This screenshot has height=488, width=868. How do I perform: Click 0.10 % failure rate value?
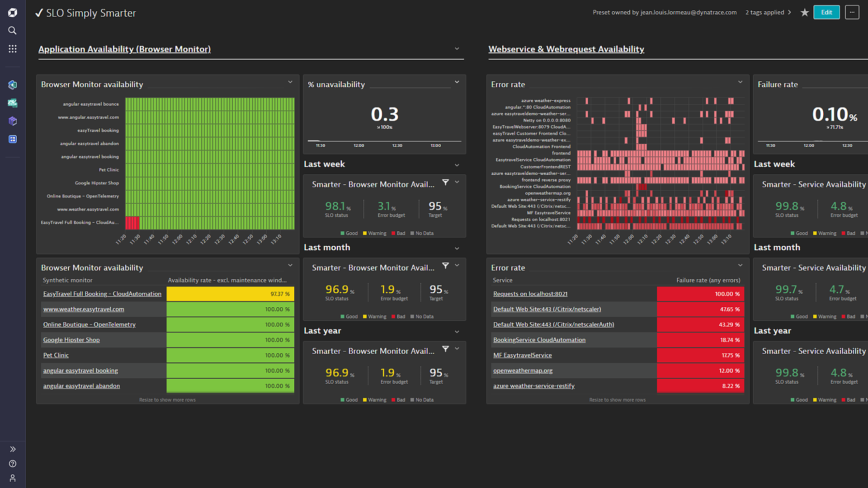[835, 114]
